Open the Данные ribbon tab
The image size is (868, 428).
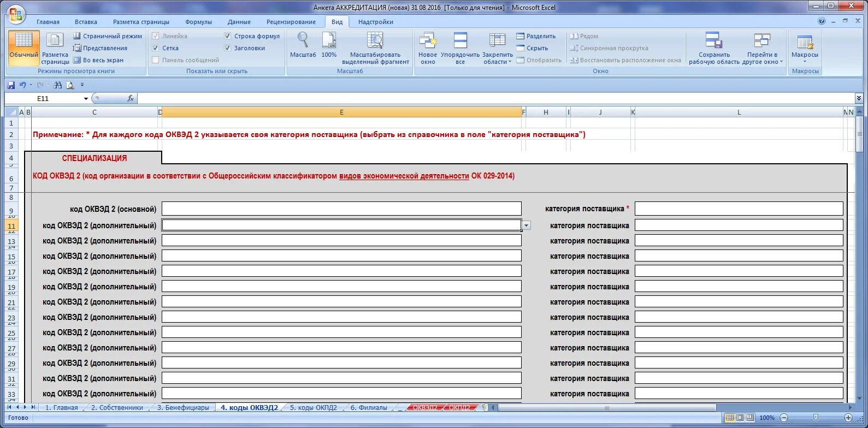[239, 22]
